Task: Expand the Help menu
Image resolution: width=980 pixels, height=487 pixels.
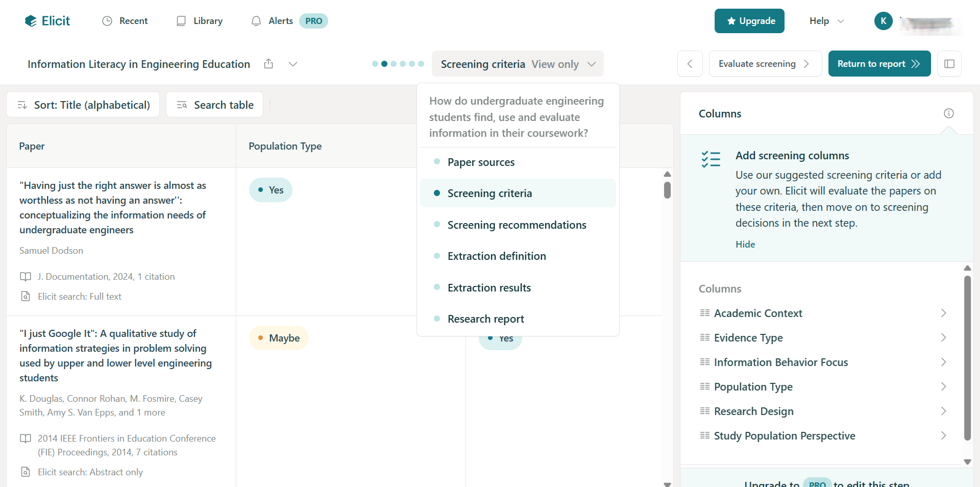Action: click(x=825, y=21)
